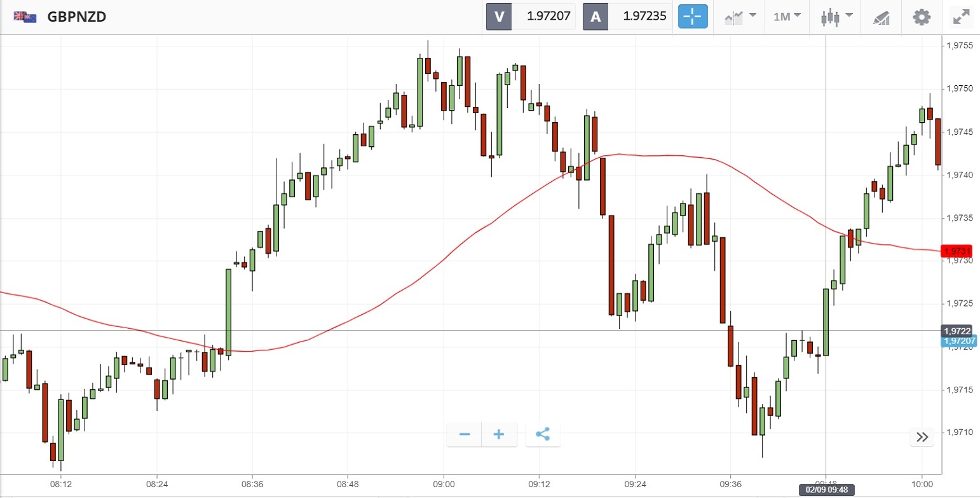The image size is (980, 498).
Task: Expand chart to fullscreen
Action: pos(962,17)
